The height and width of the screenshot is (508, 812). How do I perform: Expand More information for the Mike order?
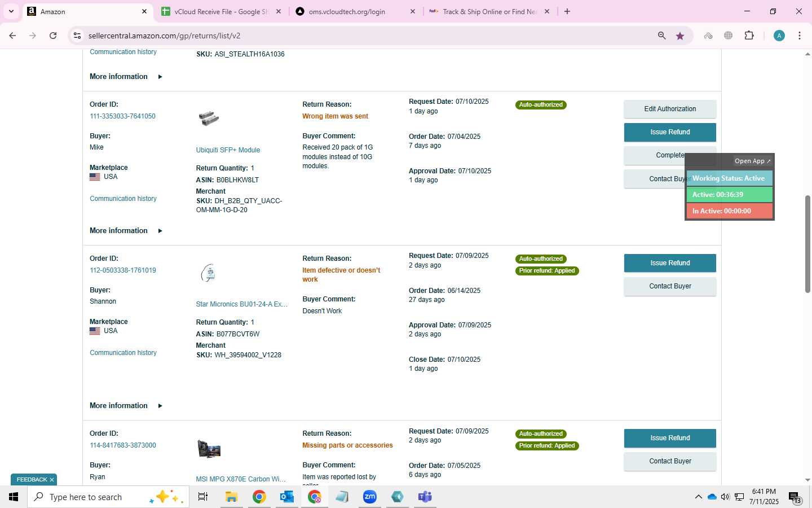(x=126, y=231)
